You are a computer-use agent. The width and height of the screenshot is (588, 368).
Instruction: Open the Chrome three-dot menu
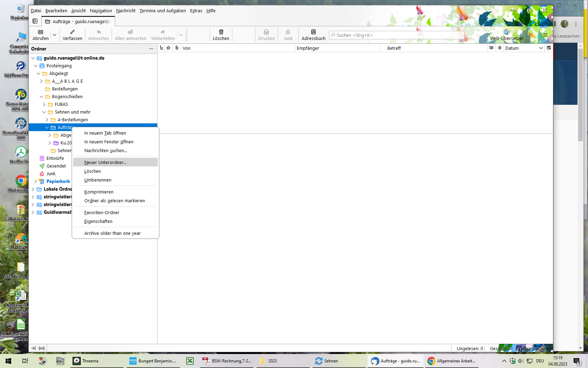coord(576,24)
